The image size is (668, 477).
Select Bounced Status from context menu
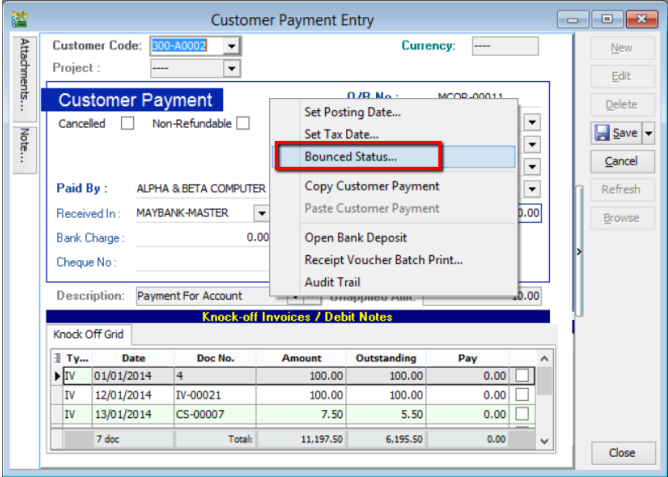[350, 157]
